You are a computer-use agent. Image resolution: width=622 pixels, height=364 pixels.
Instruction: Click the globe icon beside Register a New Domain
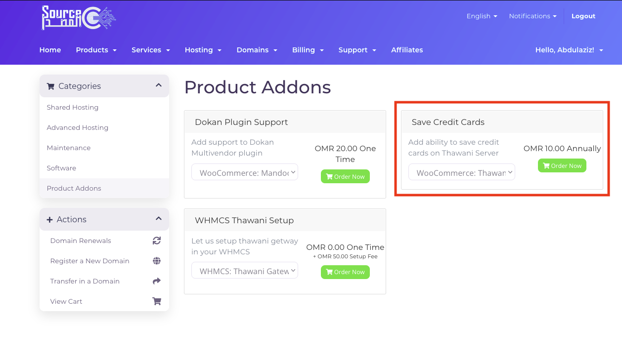pos(157,261)
